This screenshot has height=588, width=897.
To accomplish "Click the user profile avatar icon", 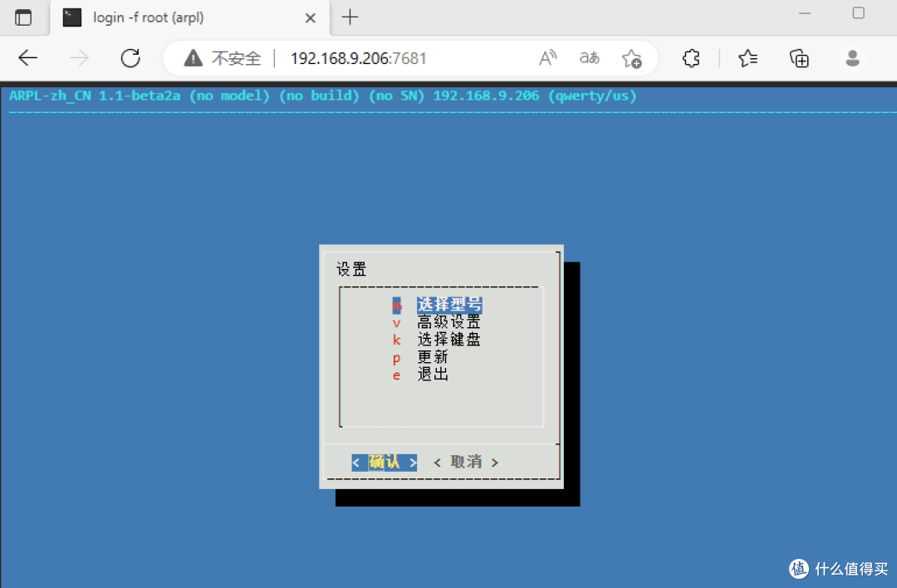I will click(x=852, y=58).
